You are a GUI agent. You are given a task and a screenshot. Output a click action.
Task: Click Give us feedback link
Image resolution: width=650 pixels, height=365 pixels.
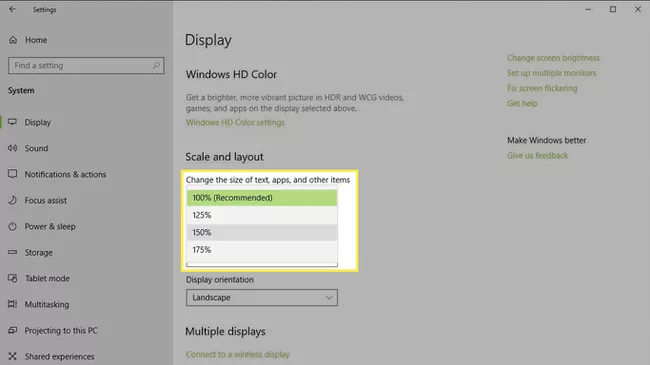pyautogui.click(x=537, y=156)
